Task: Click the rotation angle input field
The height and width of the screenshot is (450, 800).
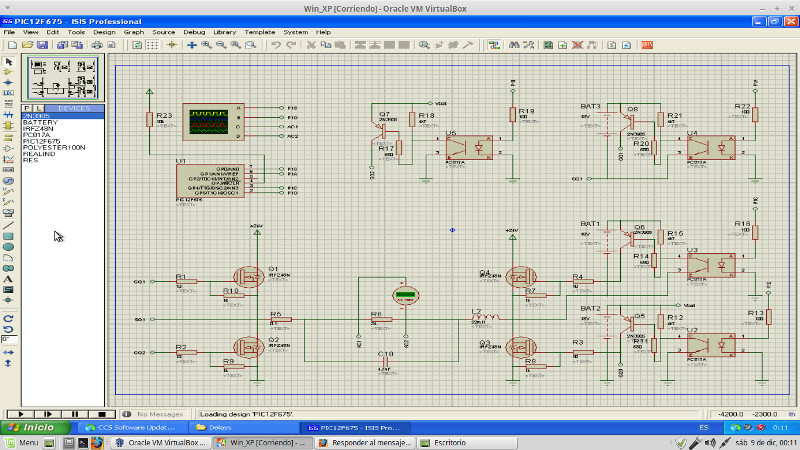Action: [x=9, y=340]
